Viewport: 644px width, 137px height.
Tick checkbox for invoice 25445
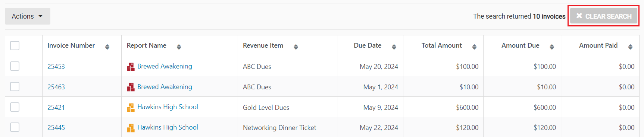pos(15,127)
